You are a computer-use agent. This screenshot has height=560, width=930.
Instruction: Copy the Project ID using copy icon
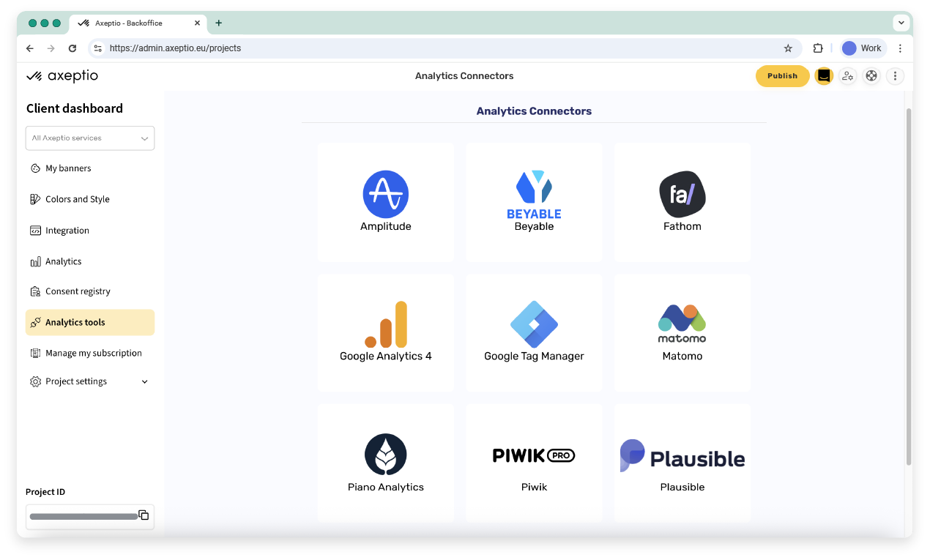tap(144, 515)
